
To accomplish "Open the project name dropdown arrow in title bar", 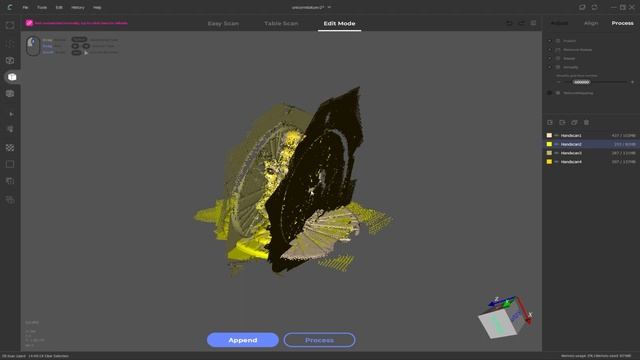I will tap(329, 7).
